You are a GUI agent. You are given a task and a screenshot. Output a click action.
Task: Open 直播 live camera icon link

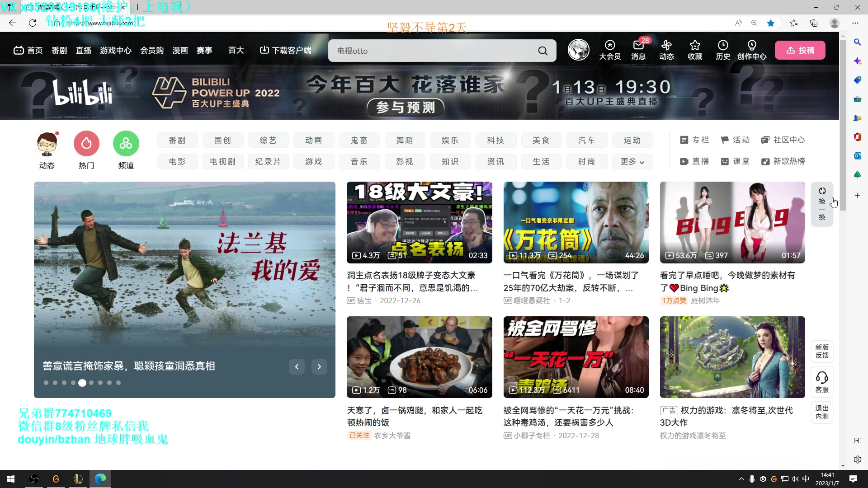point(695,161)
